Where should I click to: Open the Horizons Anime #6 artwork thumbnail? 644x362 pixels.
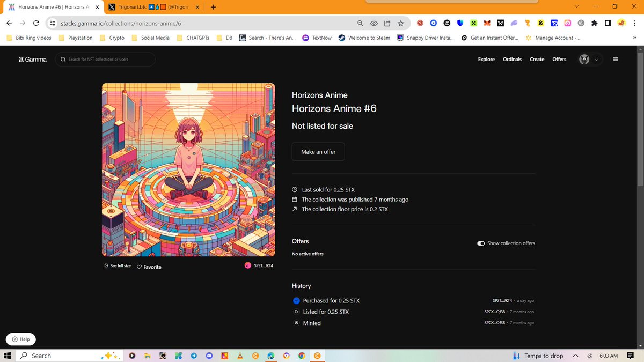(188, 169)
